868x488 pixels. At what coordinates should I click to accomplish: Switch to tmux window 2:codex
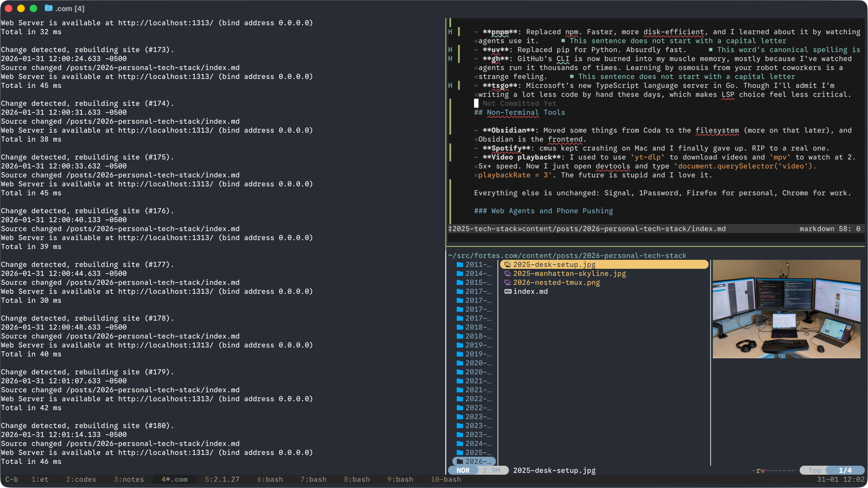81,479
